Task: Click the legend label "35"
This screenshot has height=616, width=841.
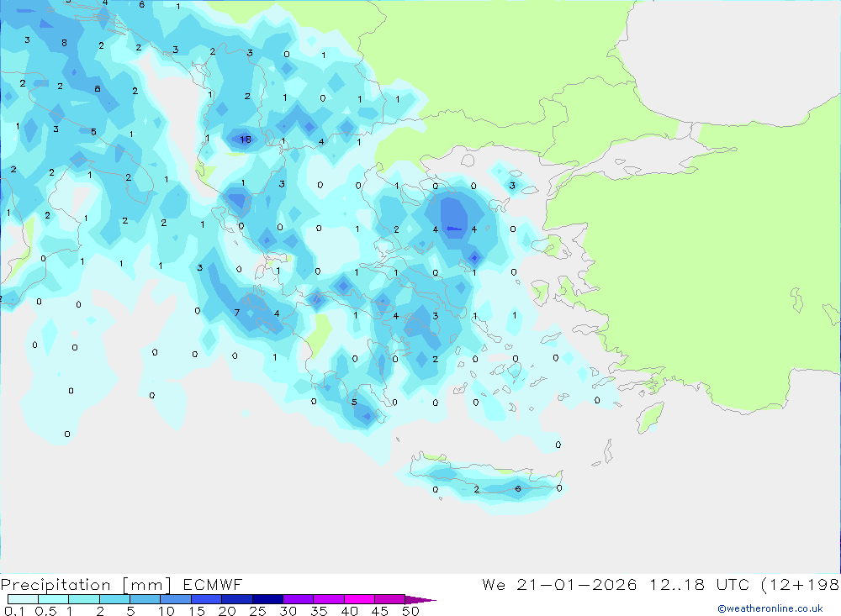Action: pos(319,611)
